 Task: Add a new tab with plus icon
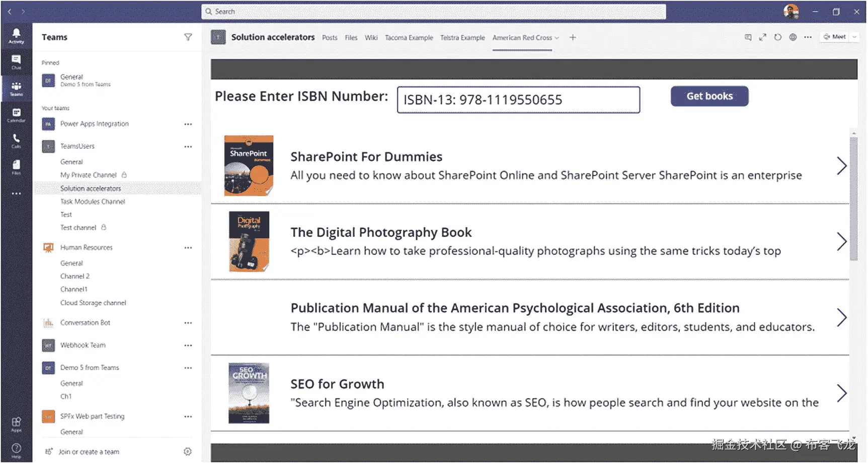[x=573, y=37]
